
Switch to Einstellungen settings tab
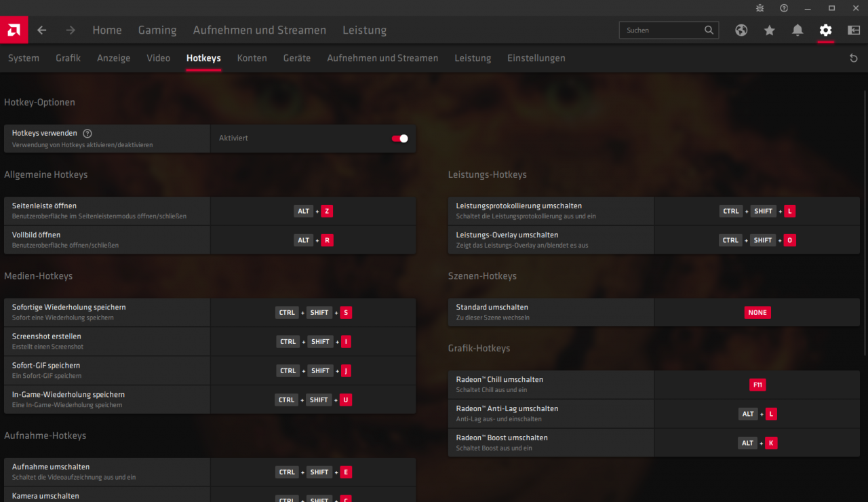[536, 58]
